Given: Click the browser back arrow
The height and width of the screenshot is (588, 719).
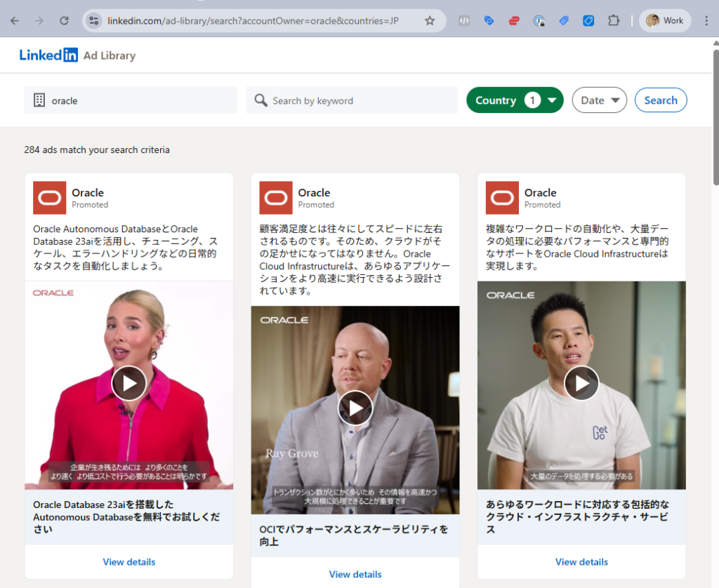Looking at the screenshot, I should point(15,20).
